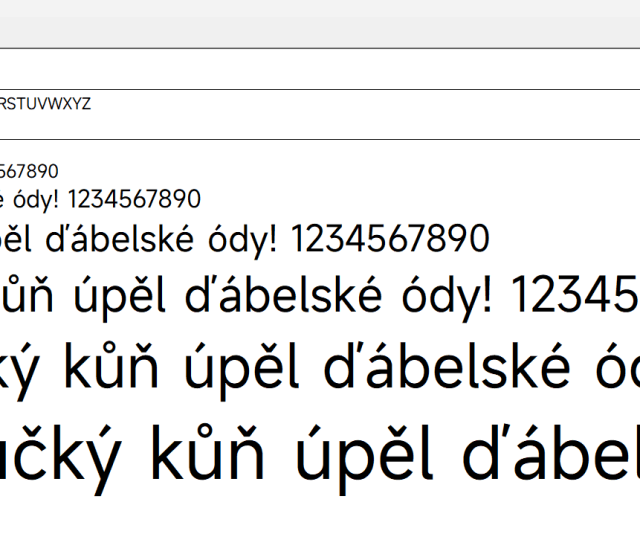Click the uppercase alphabet text ending in XYZ
The height and width of the screenshot is (560, 640).
[46, 104]
